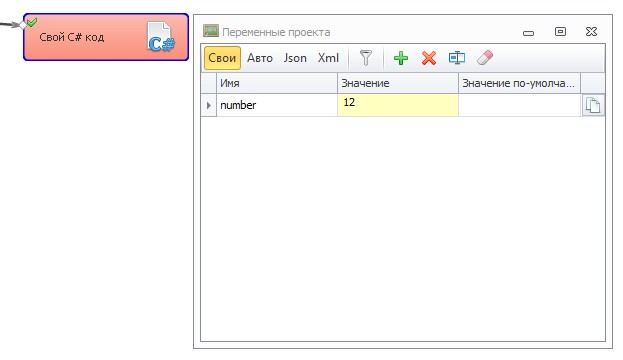Viewport: 623px width, 360px height.
Task: Click the Переменные проекта window icon
Action: pos(211,31)
